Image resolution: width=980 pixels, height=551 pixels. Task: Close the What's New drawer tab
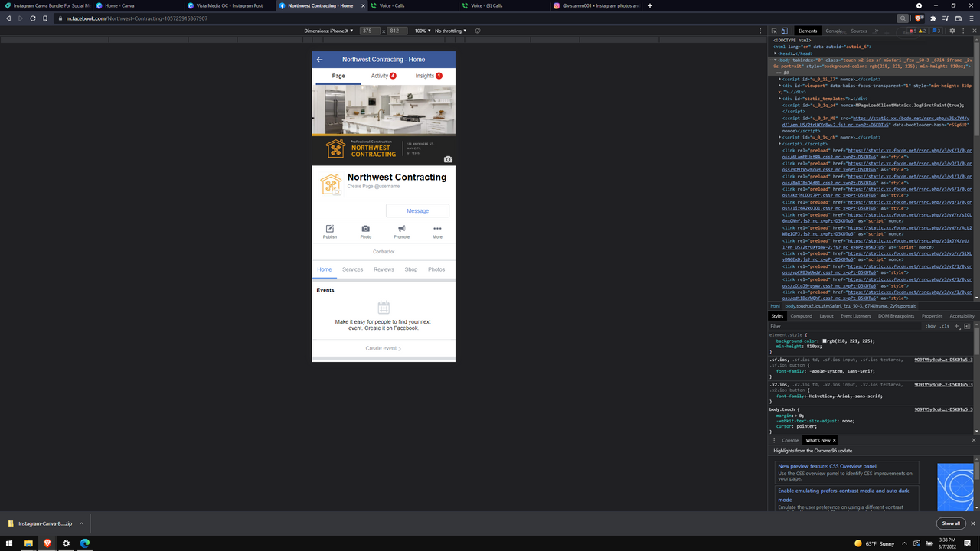[x=834, y=440]
